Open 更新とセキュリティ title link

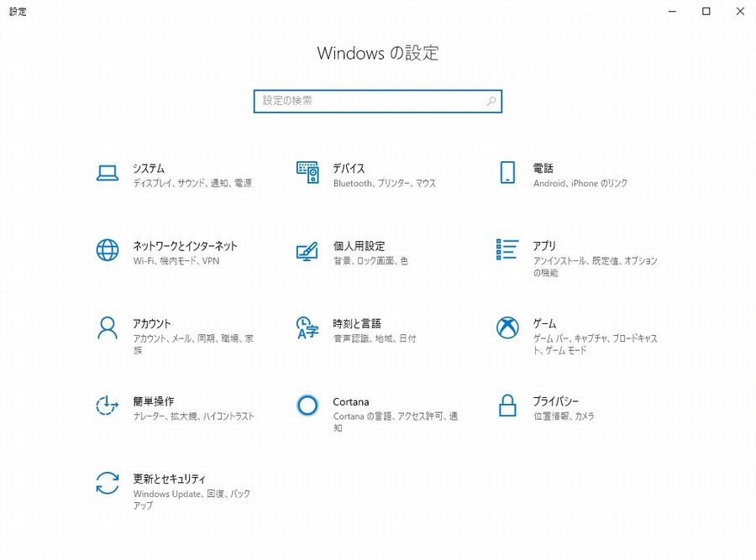click(x=169, y=479)
